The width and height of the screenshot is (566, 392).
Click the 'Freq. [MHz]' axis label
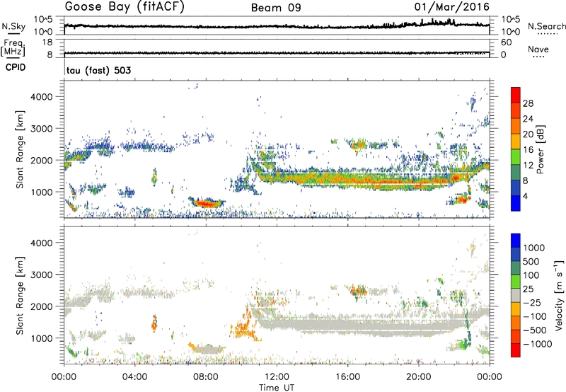pos(13,47)
